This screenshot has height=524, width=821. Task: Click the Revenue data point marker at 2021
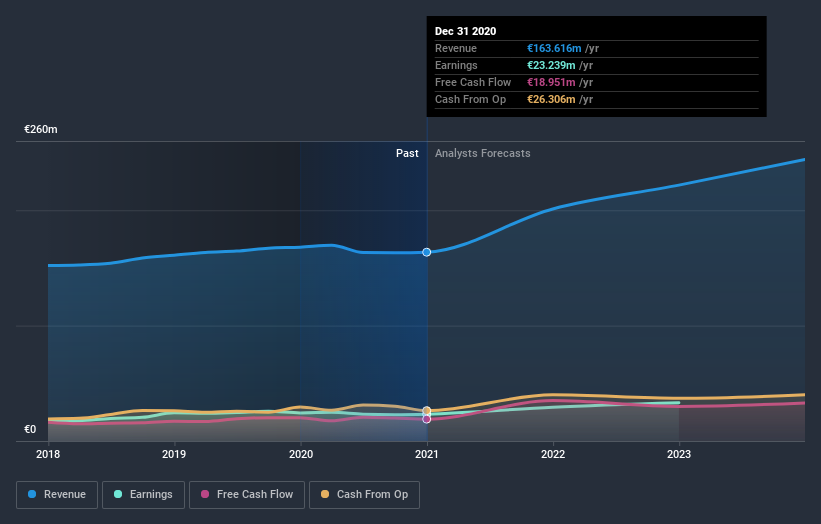click(x=427, y=252)
